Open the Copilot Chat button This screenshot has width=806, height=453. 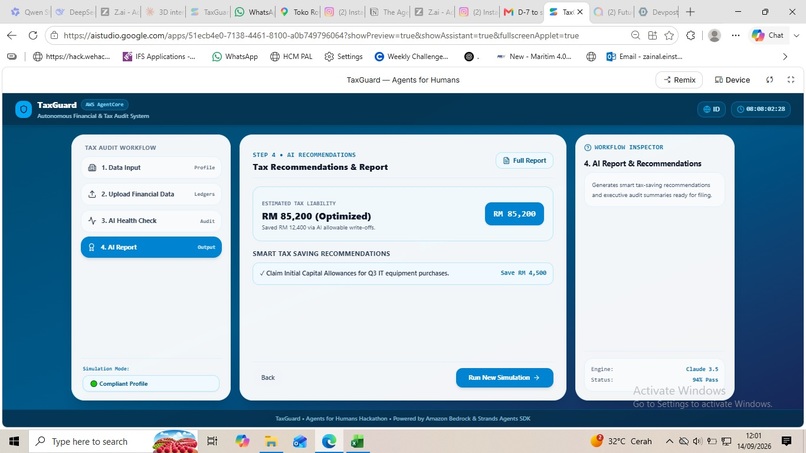768,35
